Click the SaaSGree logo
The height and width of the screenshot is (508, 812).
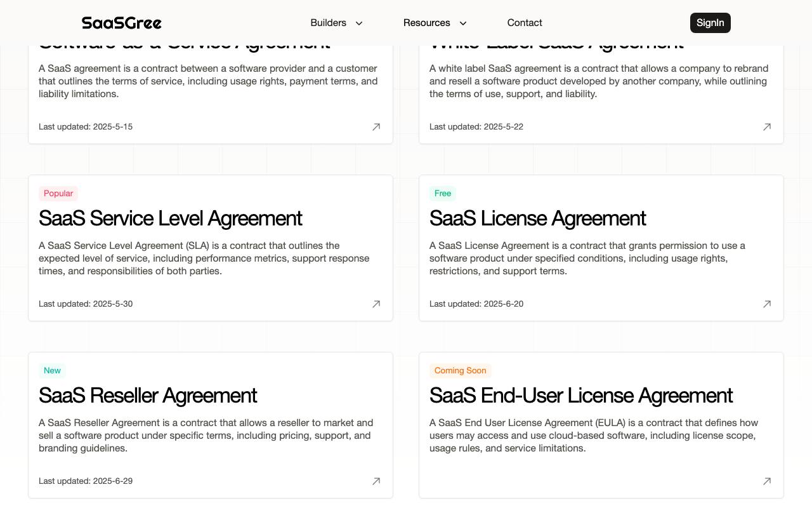coord(122,23)
